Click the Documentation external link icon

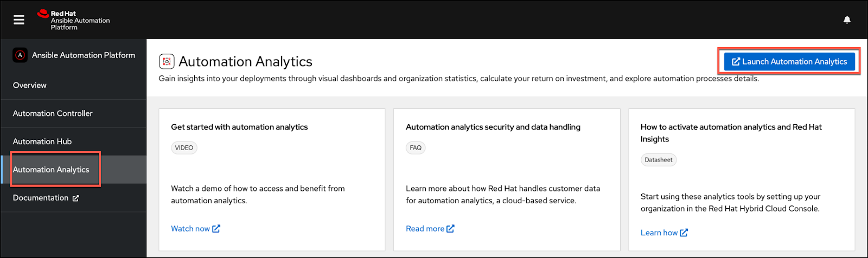pyautogui.click(x=76, y=198)
